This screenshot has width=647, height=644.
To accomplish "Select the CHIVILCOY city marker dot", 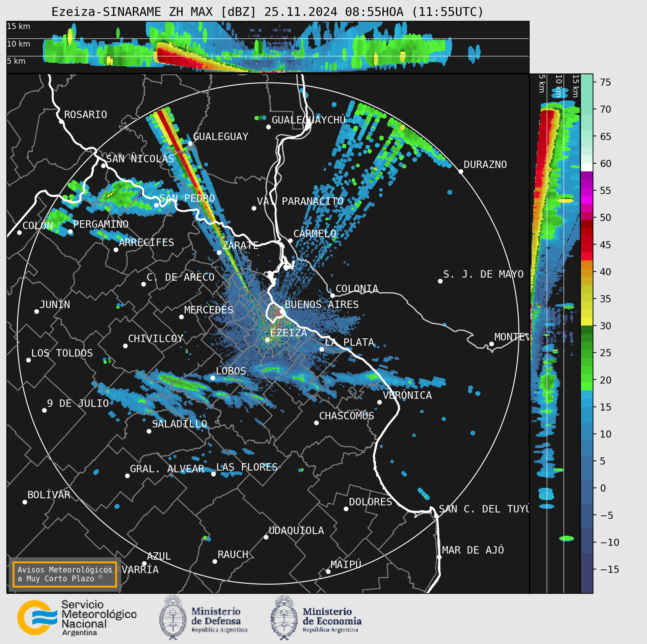I will 125,346.
